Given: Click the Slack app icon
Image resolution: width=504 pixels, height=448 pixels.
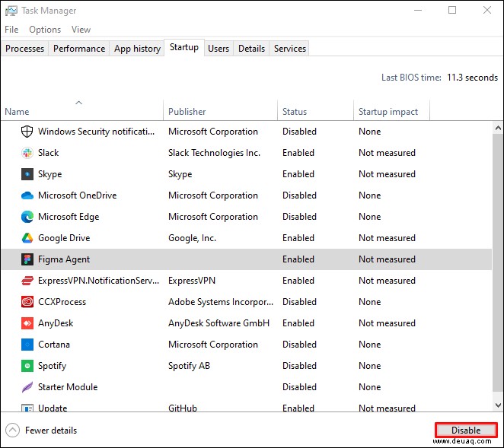Looking at the screenshot, I should click(x=27, y=153).
